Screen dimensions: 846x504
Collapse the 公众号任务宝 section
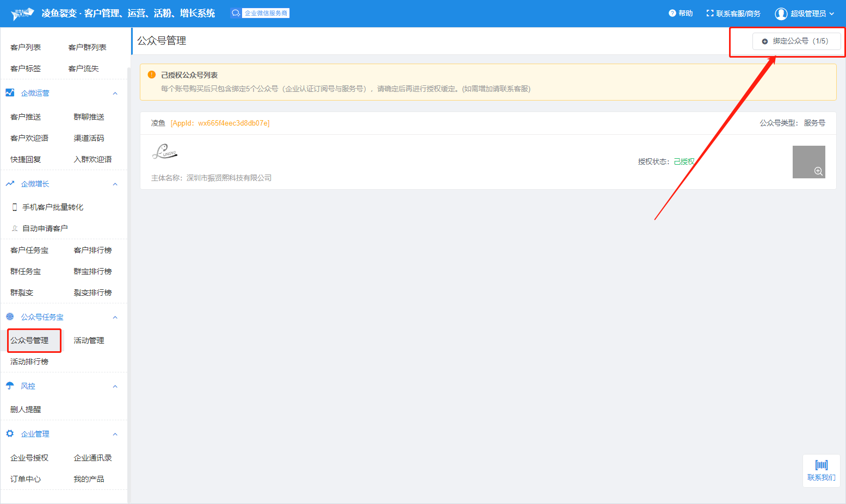(115, 318)
